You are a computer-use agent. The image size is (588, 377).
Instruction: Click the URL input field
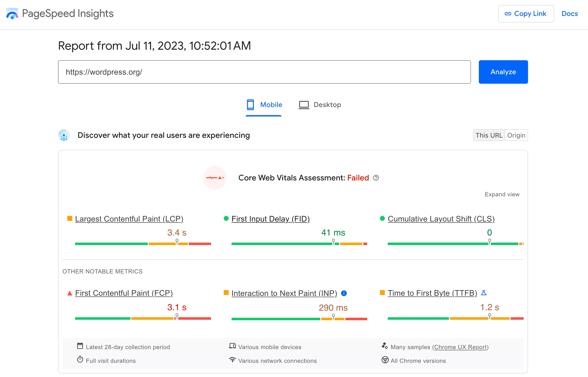(x=264, y=71)
